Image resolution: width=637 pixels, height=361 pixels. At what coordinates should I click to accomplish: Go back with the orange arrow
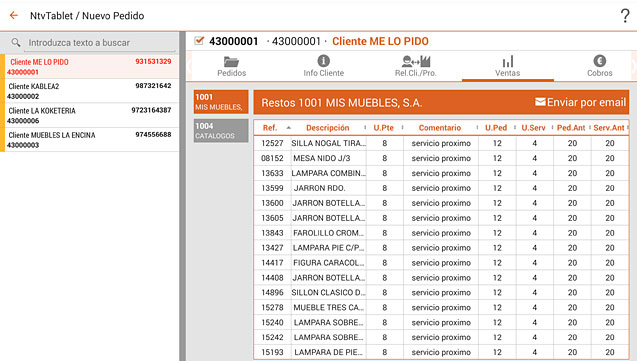click(14, 15)
